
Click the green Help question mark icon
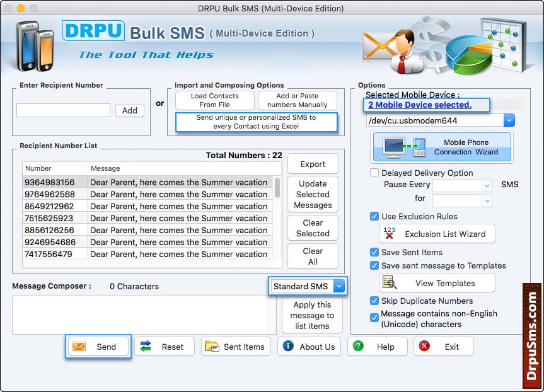click(358, 346)
